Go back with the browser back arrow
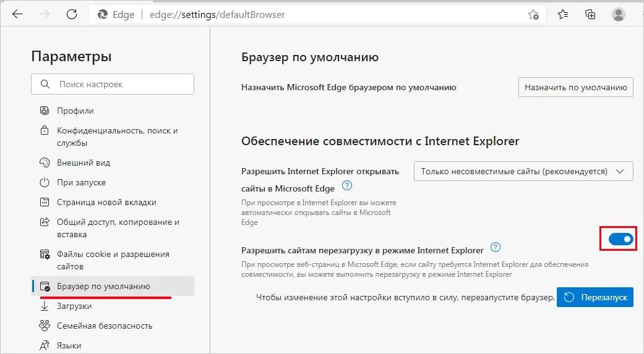The height and width of the screenshot is (354, 644). (x=17, y=14)
